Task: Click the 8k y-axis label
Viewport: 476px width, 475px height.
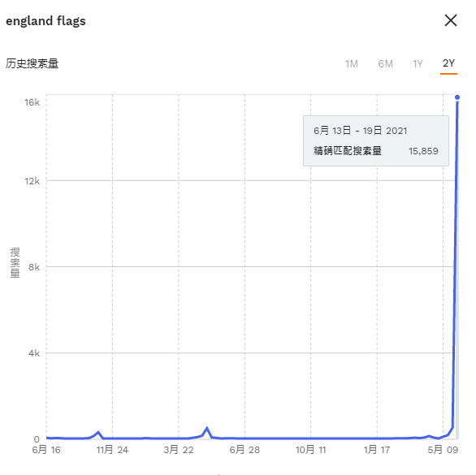Action: point(34,267)
